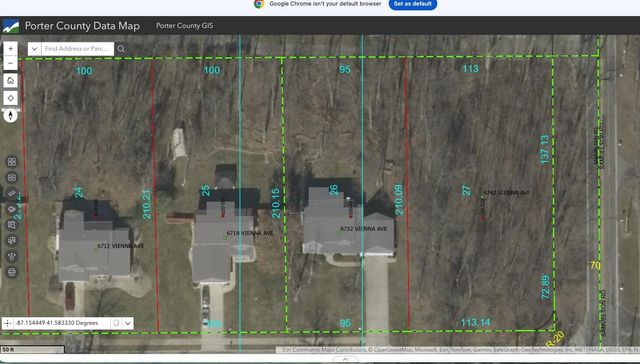The image size is (640, 364).
Task: Open the round widget two below the ruler
Action: click(12, 224)
